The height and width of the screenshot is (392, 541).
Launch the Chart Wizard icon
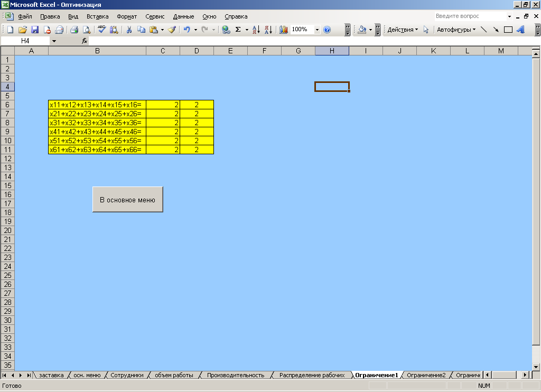(284, 30)
